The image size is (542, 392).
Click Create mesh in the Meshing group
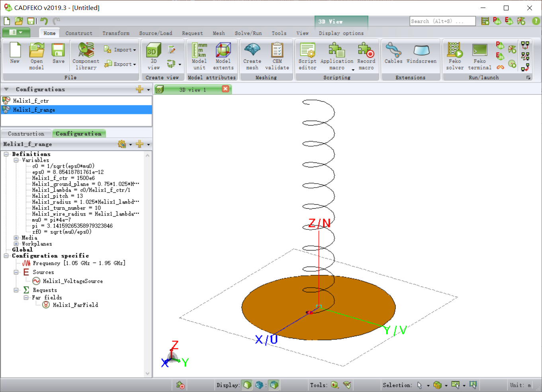coord(252,56)
